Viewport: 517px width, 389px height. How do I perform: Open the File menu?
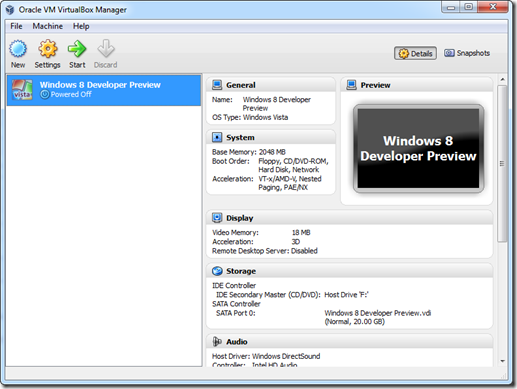coord(16,26)
